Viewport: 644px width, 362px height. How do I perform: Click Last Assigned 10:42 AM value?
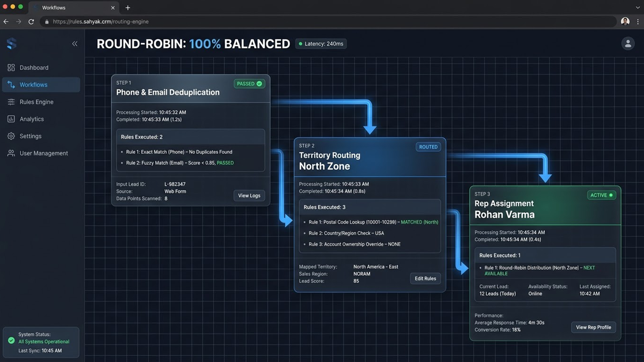pyautogui.click(x=589, y=294)
